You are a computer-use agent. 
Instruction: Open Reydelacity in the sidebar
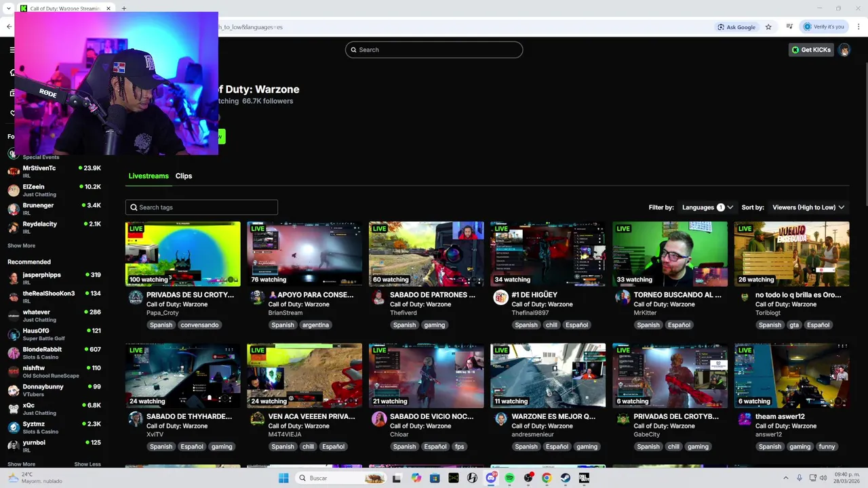click(x=54, y=227)
